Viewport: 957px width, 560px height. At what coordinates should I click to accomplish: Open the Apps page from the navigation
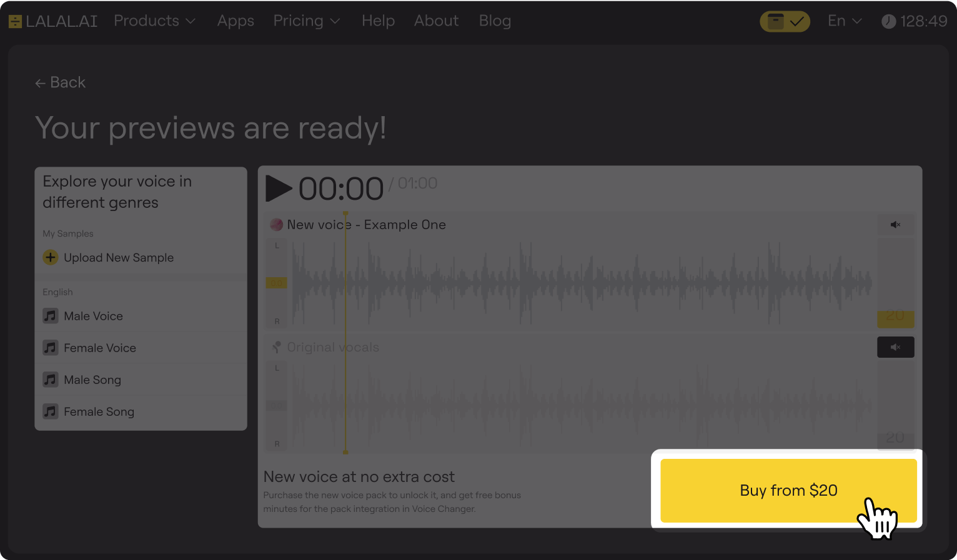(236, 21)
